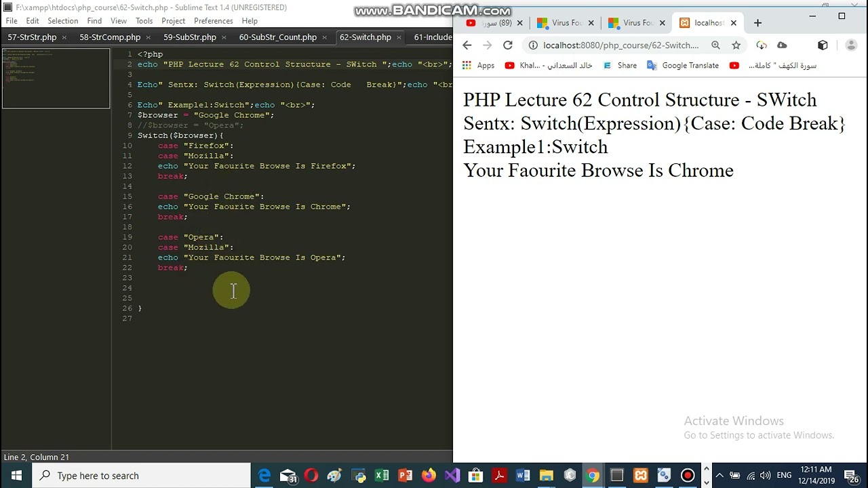The height and width of the screenshot is (488, 868).
Task: Open Microsoft Edge from the taskbar
Action: [x=264, y=476]
